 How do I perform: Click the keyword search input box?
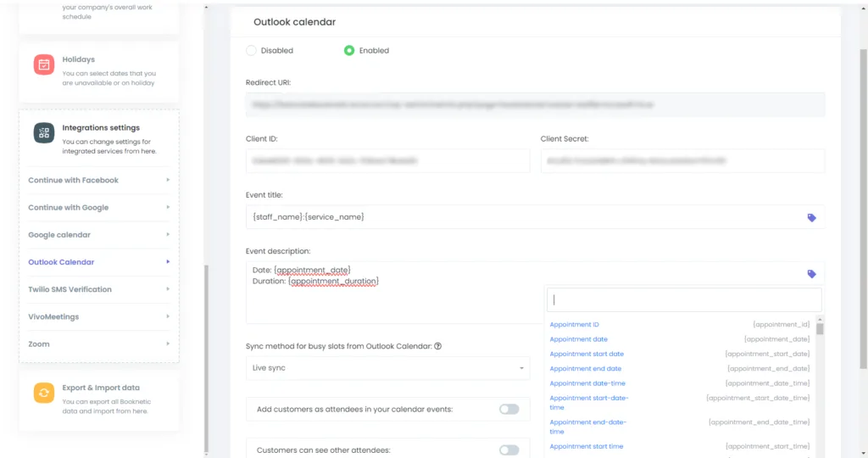684,299
